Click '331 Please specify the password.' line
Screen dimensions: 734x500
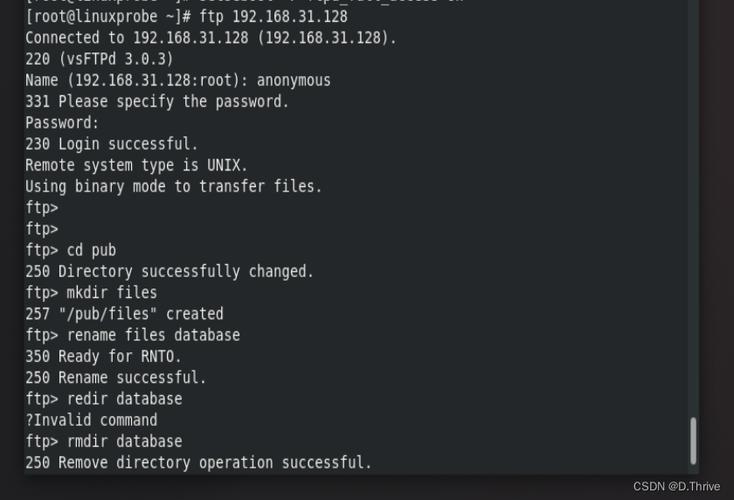coord(157,101)
